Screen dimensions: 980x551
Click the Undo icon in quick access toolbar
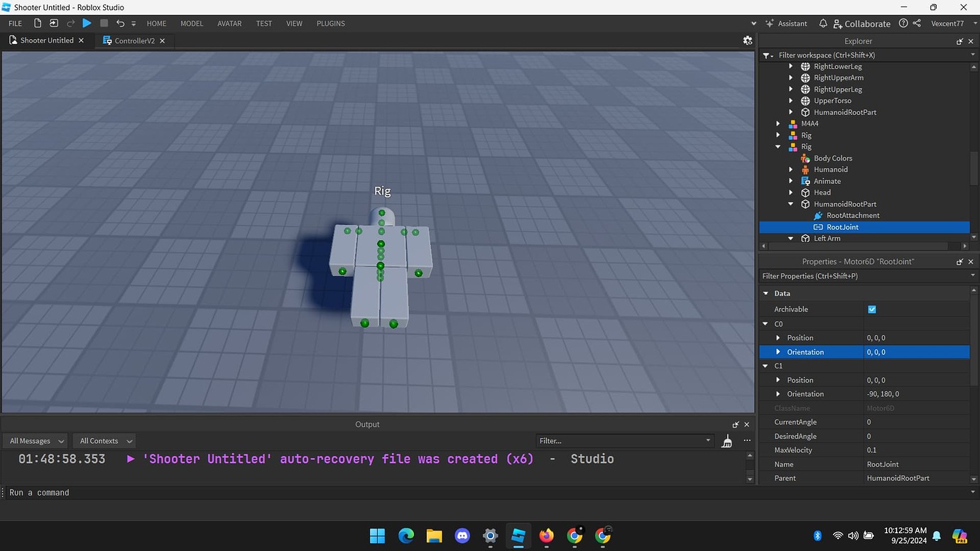[x=119, y=23]
